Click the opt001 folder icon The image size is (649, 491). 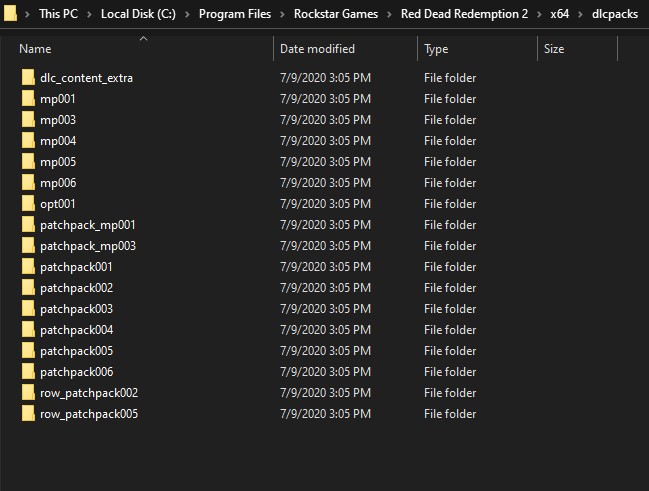[x=28, y=204]
